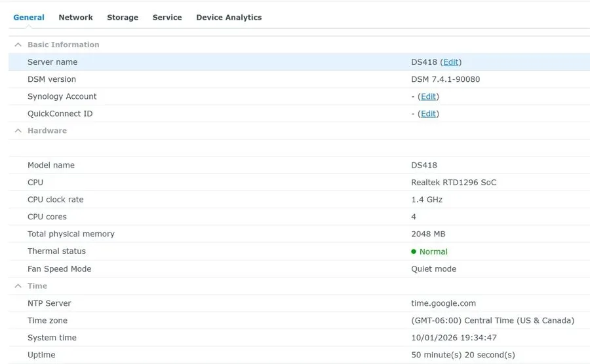This screenshot has width=590, height=364.
Task: Open the Storage tab
Action: coord(123,17)
